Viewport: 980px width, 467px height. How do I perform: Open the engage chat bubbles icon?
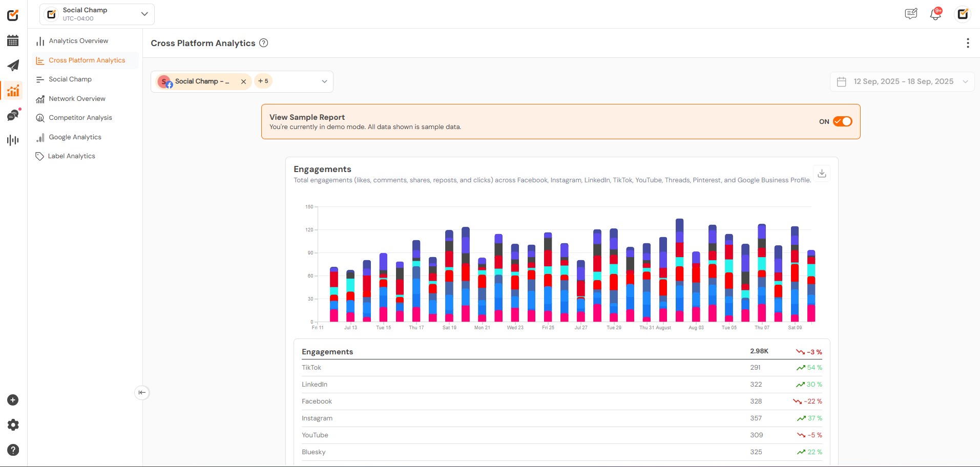pos(13,115)
